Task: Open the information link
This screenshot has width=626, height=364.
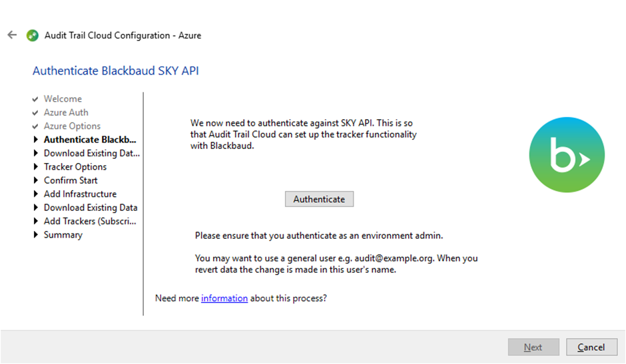Action: tap(224, 298)
